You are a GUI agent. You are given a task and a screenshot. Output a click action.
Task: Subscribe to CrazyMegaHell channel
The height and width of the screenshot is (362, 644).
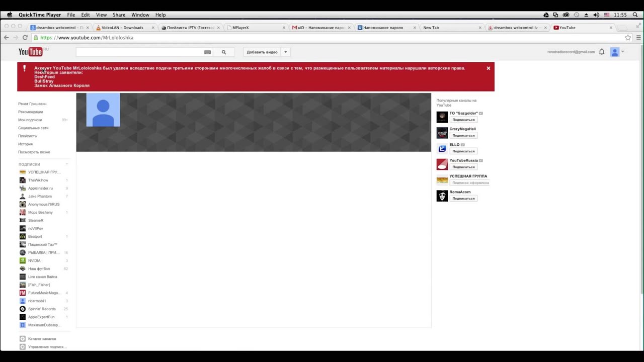click(x=463, y=135)
